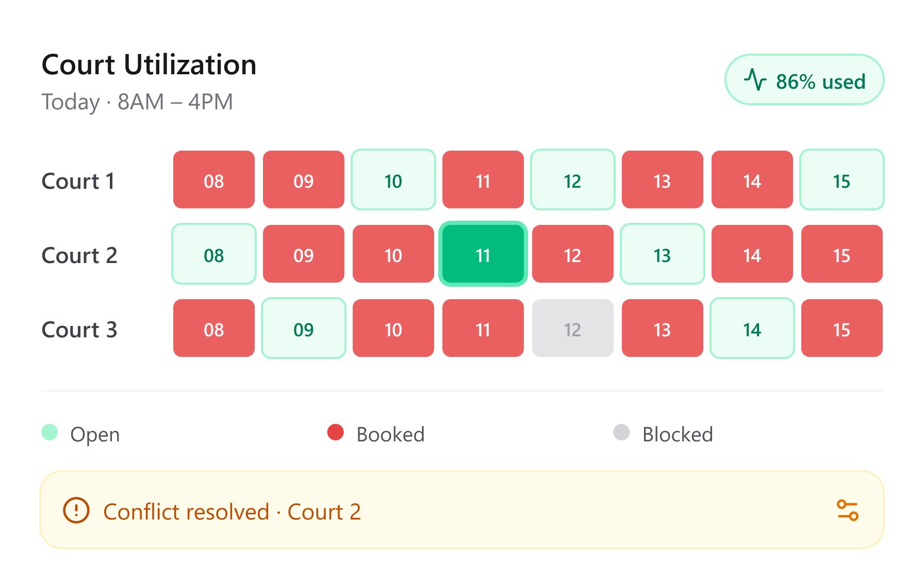Click the highlighted 11 slot on Court 2
This screenshot has height=588, width=924.
click(x=483, y=254)
